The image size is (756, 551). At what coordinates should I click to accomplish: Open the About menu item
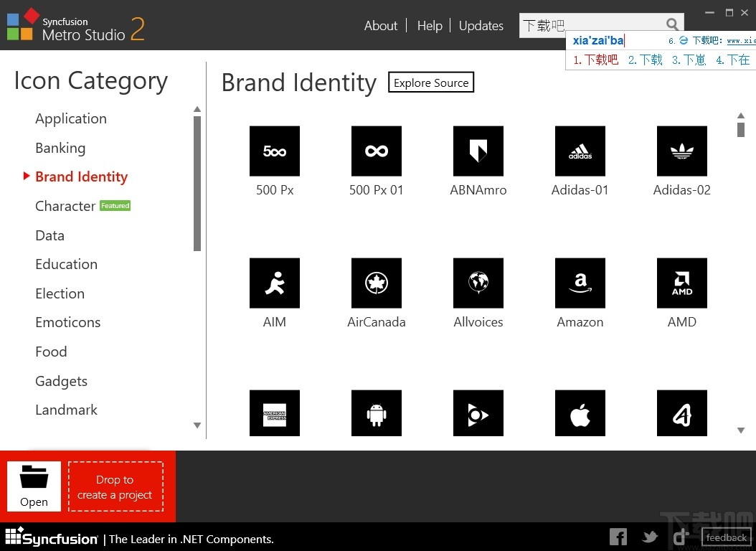(x=380, y=26)
